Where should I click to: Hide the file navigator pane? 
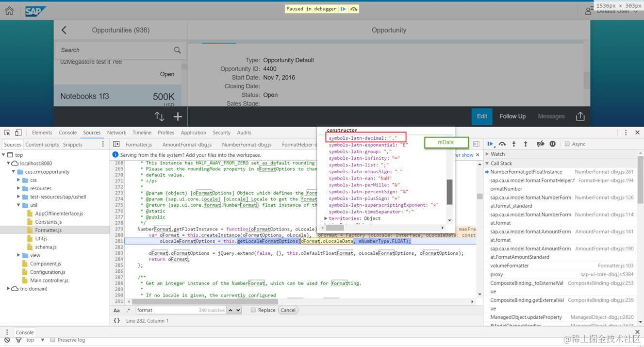pyautogui.click(x=116, y=144)
